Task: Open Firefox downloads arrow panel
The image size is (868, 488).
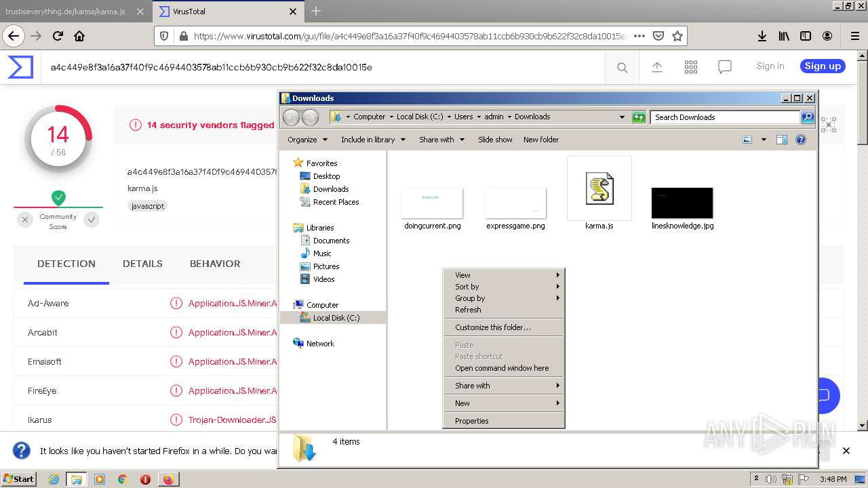Action: coord(762,36)
